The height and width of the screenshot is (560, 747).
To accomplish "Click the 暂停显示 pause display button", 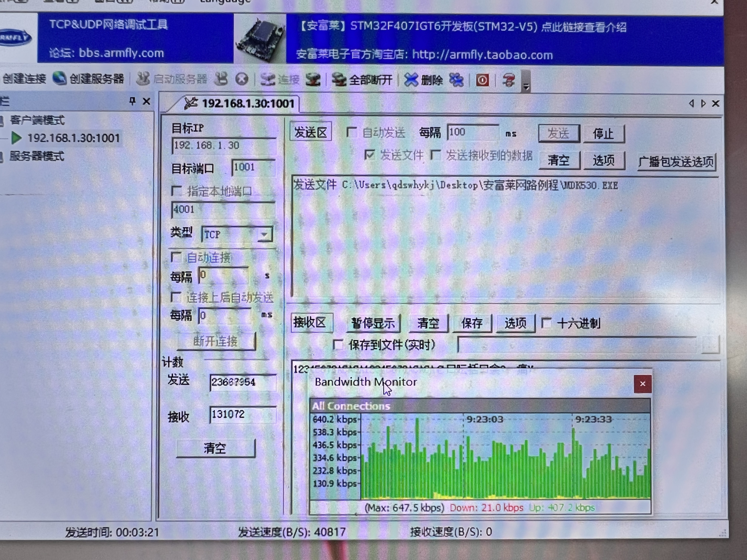I will [373, 323].
